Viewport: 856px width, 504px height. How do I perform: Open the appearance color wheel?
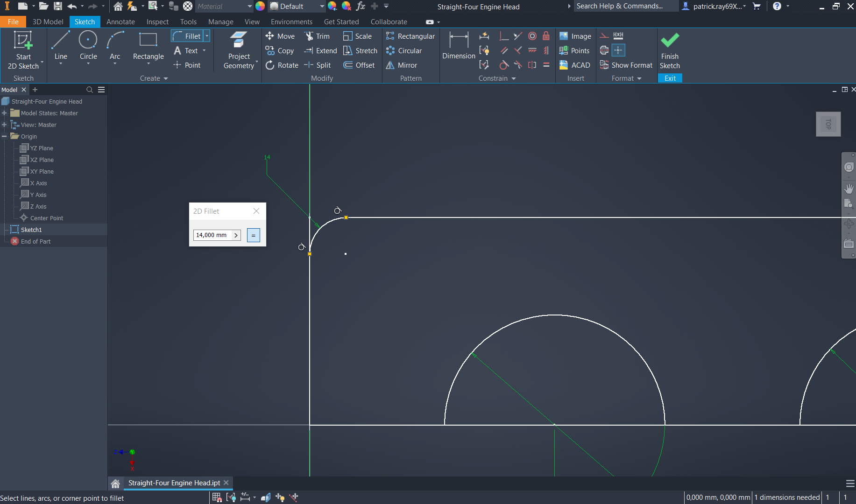260,6
